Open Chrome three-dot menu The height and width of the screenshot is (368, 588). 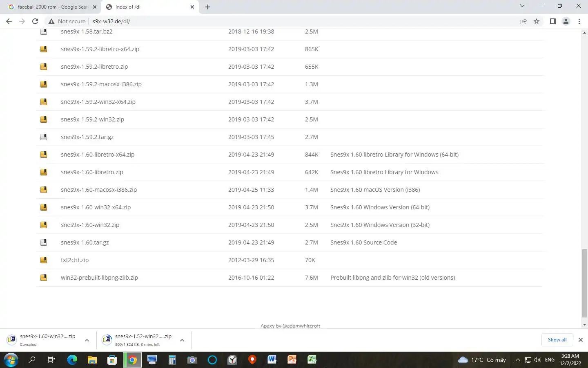579,21
